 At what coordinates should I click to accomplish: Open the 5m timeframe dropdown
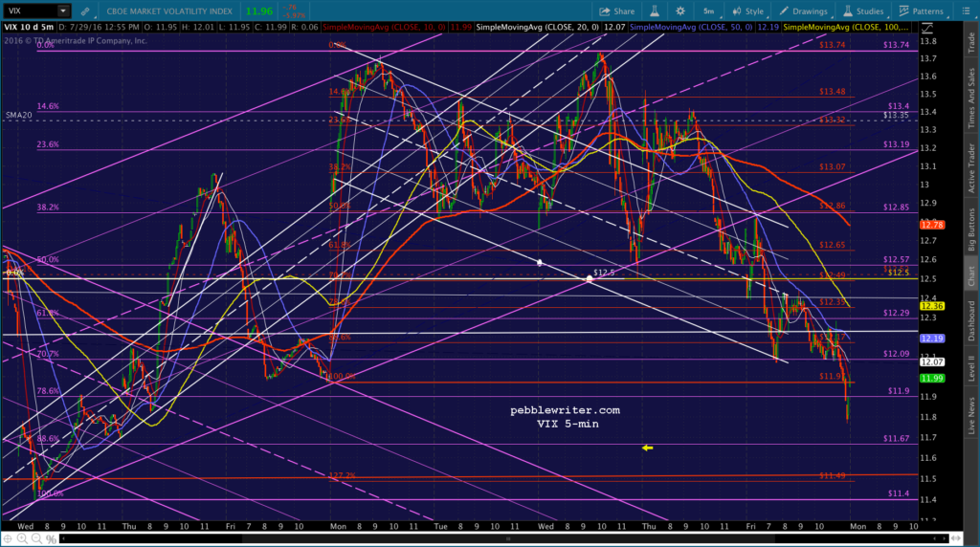click(x=709, y=11)
